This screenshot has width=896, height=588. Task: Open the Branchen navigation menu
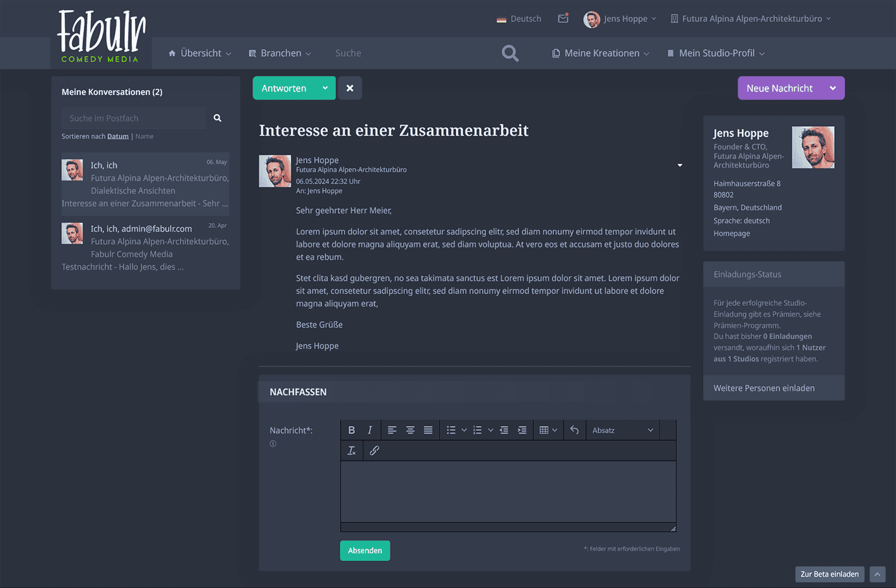tap(280, 54)
